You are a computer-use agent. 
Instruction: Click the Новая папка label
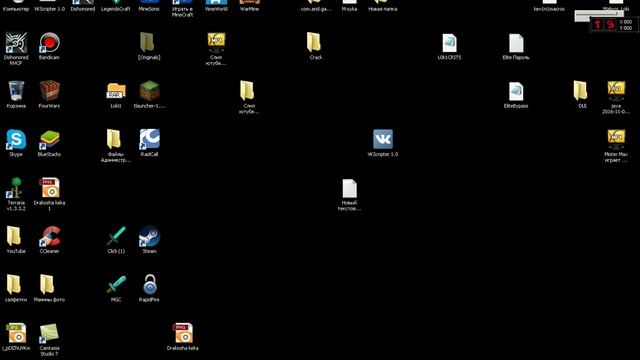[x=382, y=9]
